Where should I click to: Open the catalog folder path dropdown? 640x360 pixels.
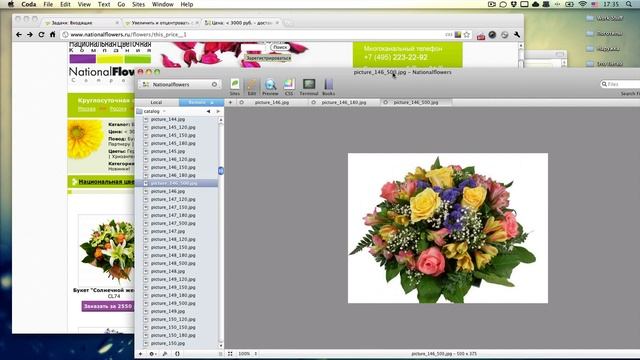tap(152, 111)
